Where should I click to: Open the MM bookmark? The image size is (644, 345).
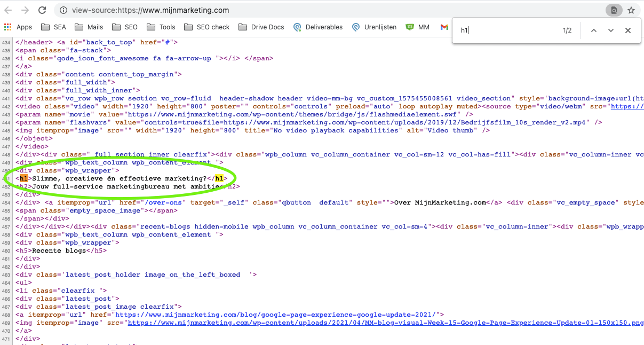418,27
